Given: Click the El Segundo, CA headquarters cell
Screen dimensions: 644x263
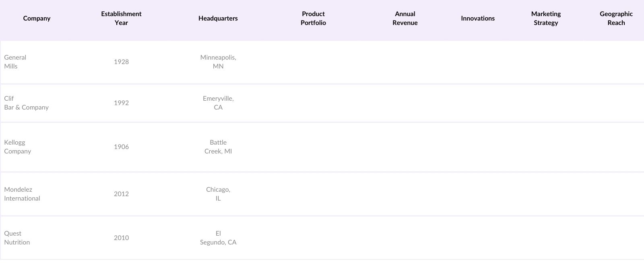Looking at the screenshot, I should 218,238.
